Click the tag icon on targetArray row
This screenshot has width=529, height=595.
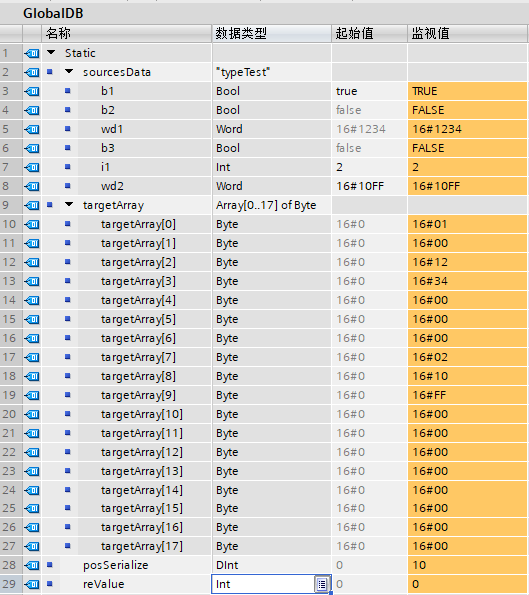tap(32, 205)
